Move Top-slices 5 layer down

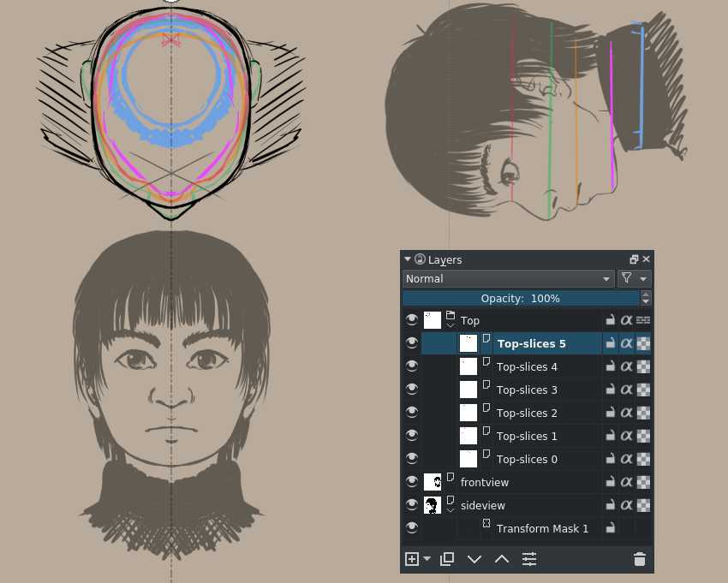[474, 559]
